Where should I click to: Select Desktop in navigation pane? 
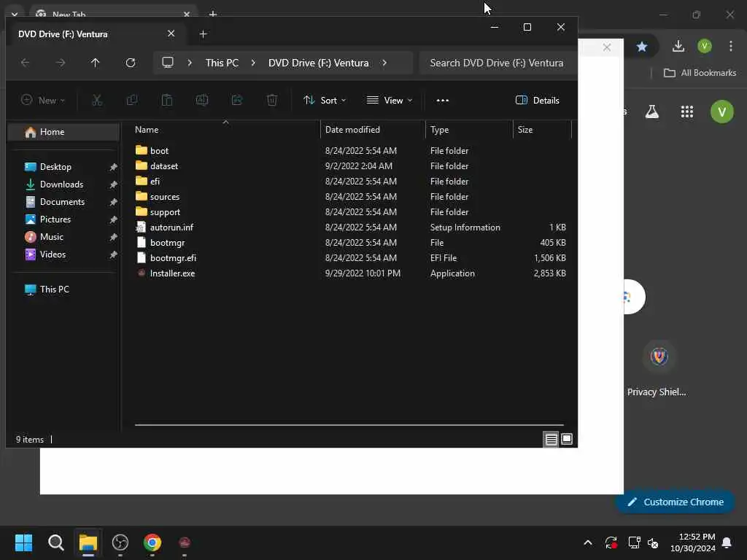pos(64,167)
